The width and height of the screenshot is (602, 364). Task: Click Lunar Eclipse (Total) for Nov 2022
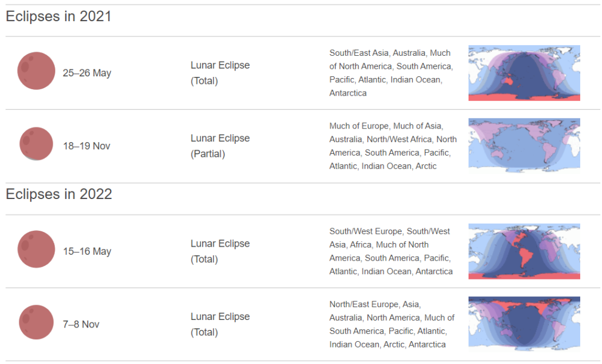[x=220, y=324]
